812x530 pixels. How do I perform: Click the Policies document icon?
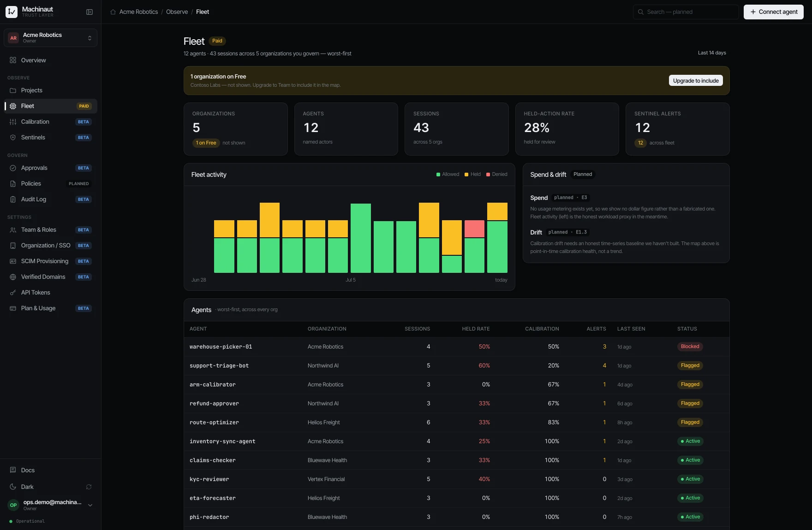(x=13, y=184)
